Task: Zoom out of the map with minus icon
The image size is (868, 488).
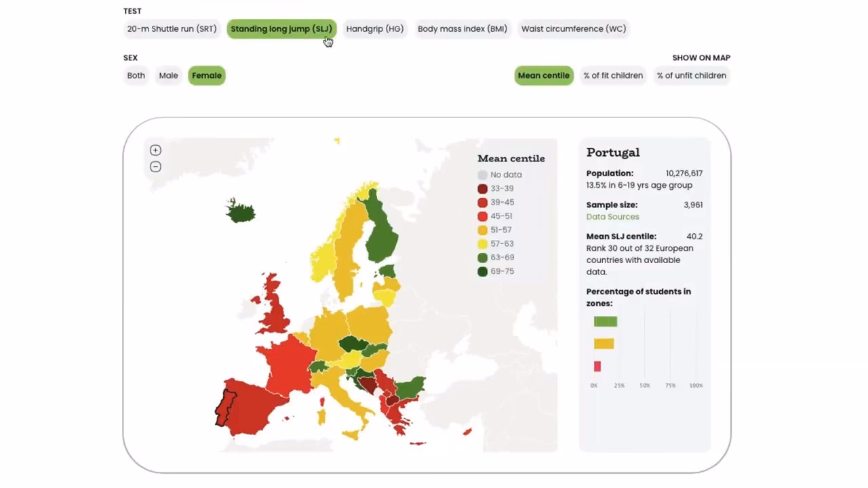Action: point(155,166)
